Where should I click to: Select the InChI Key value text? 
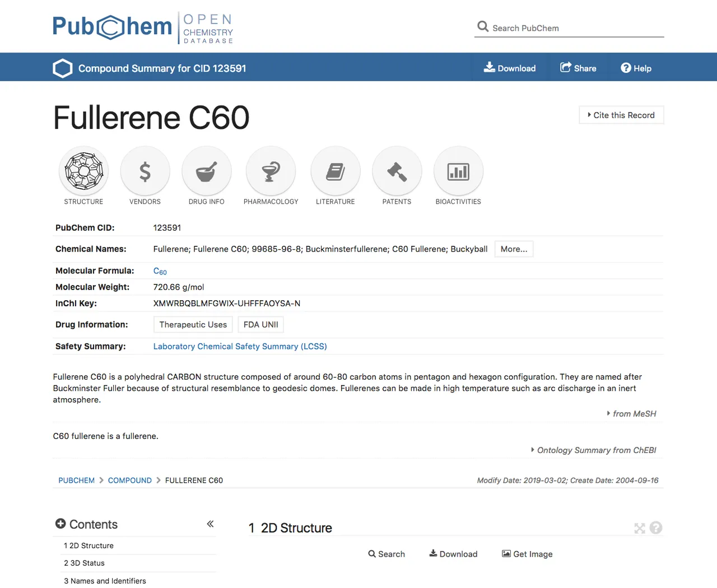click(227, 304)
